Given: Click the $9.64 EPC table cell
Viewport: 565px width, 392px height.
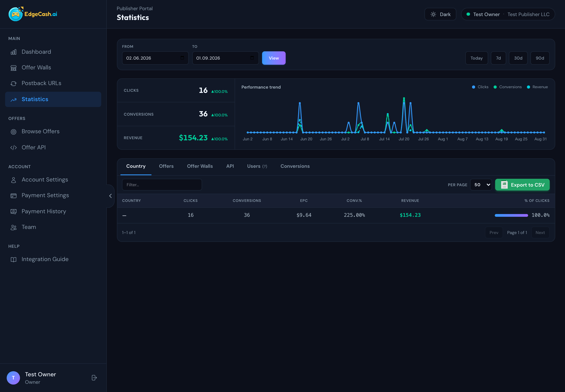Looking at the screenshot, I should (304, 215).
